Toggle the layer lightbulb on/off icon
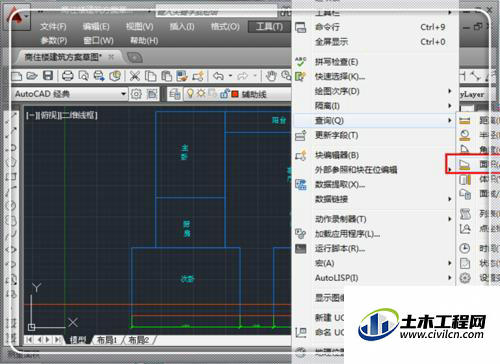Screen dimensions: 500x364 click(190, 94)
